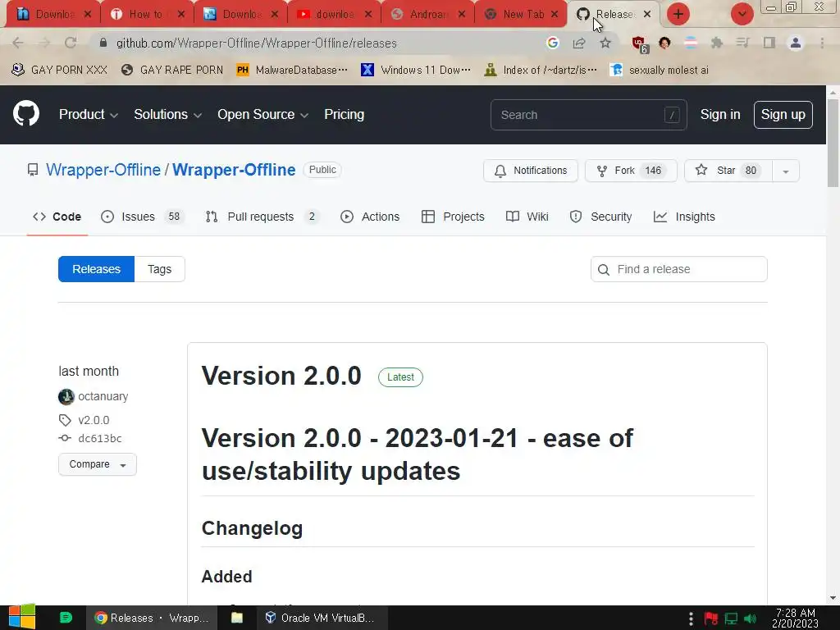Image resolution: width=840 pixels, height=630 pixels.
Task: Open the Actions tab
Action: (x=370, y=217)
